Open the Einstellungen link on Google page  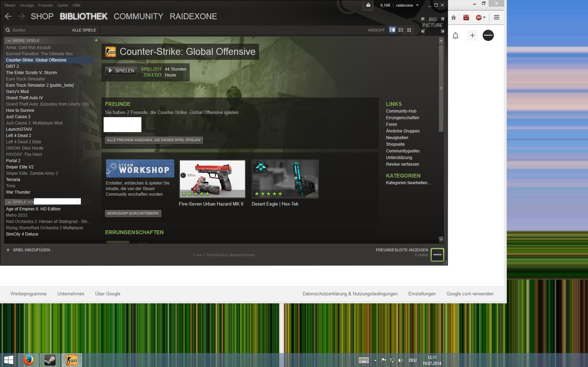coord(422,294)
